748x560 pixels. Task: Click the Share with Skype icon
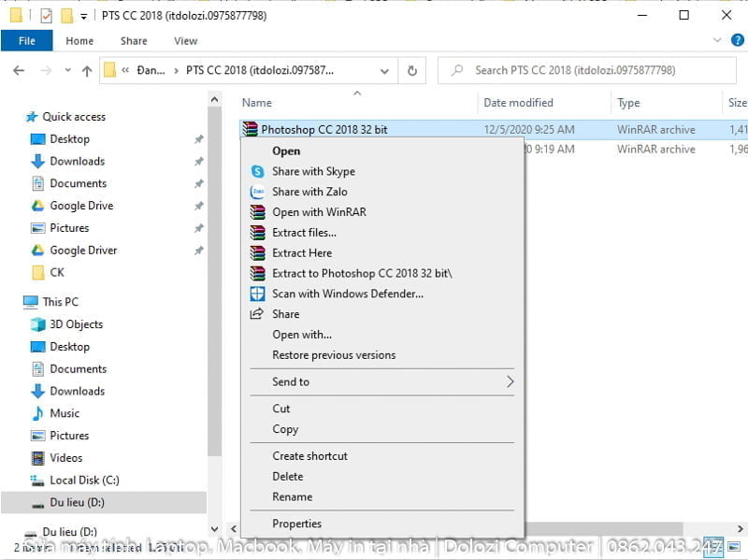click(x=257, y=171)
